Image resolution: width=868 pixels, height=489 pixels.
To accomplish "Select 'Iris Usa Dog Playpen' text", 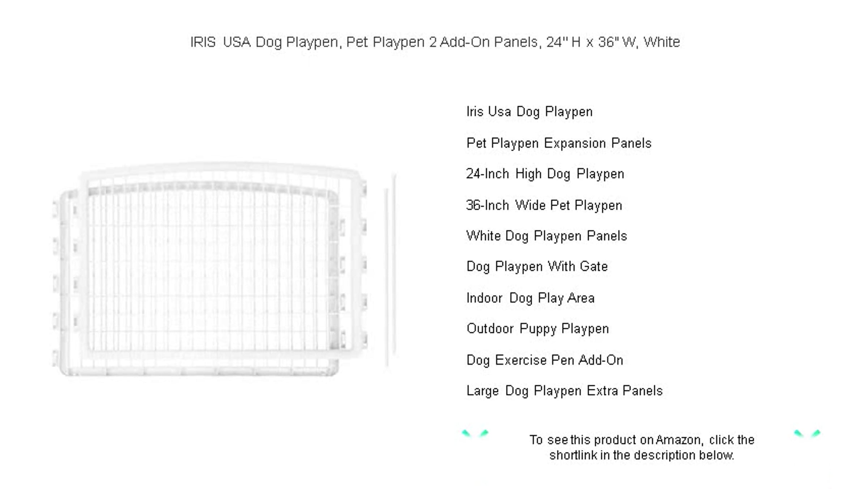I will [529, 112].
